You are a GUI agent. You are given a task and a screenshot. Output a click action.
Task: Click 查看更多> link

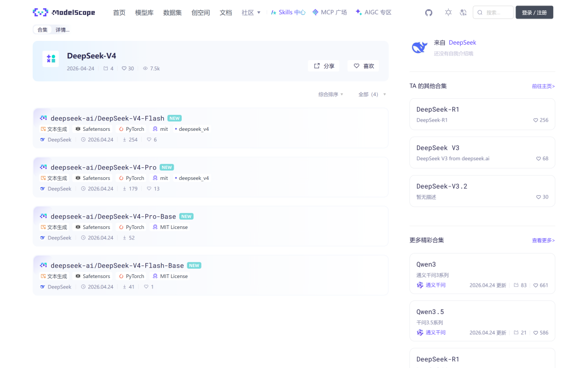[543, 240]
